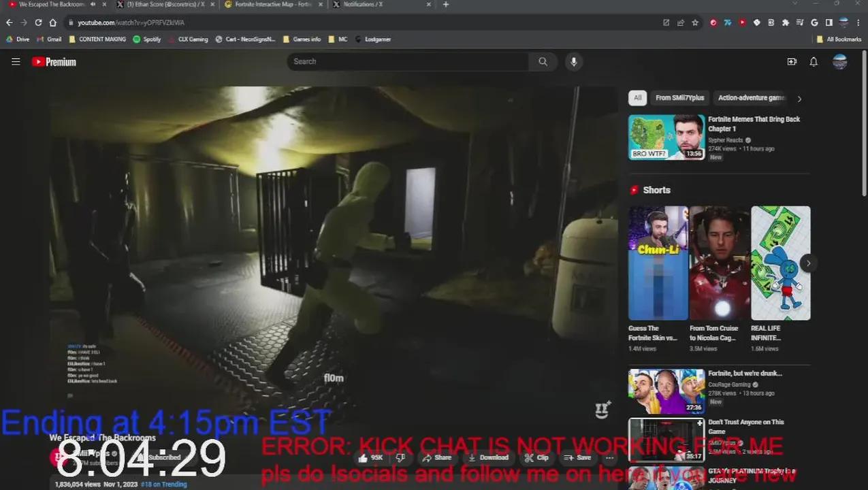
Task: Open the Cart - NeonSigns bookmark
Action: 245,39
